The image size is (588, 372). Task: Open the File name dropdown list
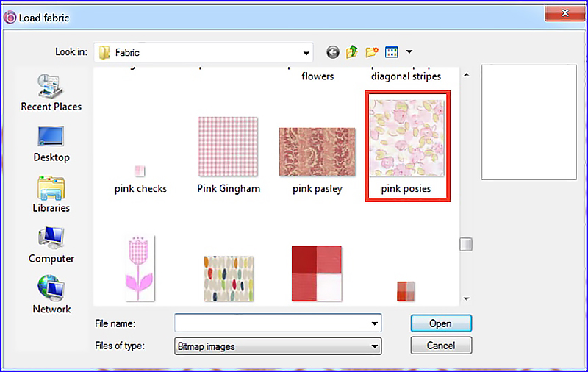pyautogui.click(x=375, y=323)
